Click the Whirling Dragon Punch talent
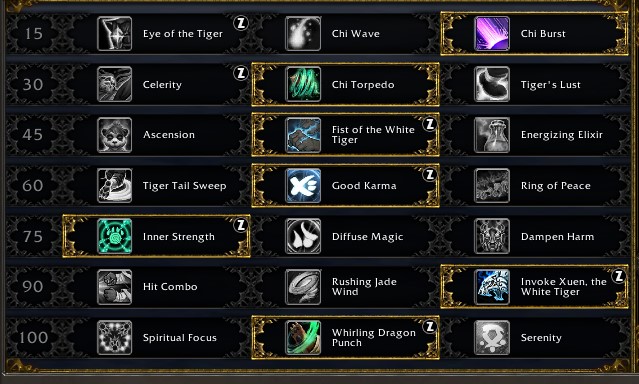 [x=346, y=338]
